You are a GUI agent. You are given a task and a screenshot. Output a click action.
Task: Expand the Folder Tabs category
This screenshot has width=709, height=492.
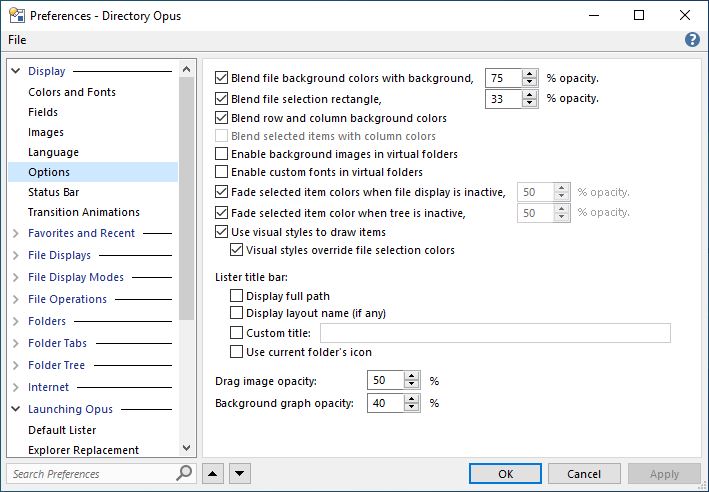pos(16,343)
